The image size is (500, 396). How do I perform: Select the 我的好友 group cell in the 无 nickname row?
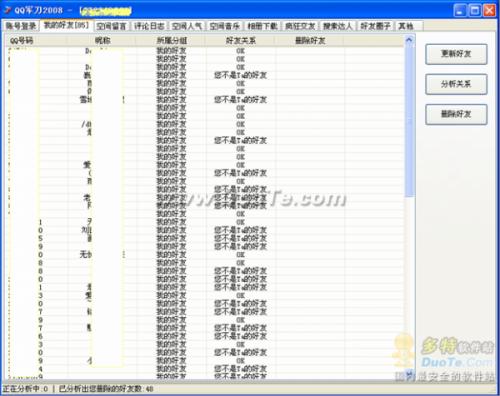click(172, 255)
